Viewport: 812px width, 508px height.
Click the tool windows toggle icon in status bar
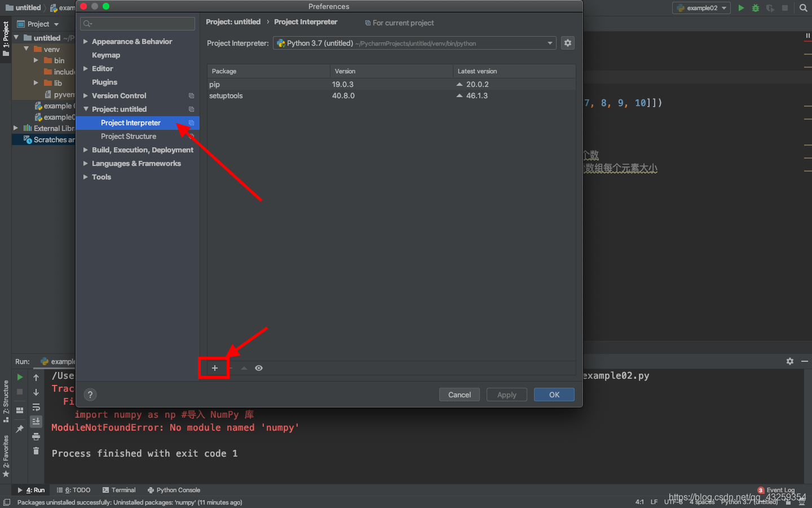(x=6, y=502)
